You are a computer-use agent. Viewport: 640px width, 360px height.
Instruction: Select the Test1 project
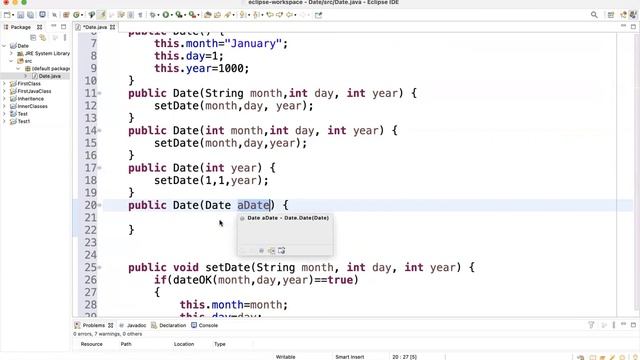(x=23, y=121)
